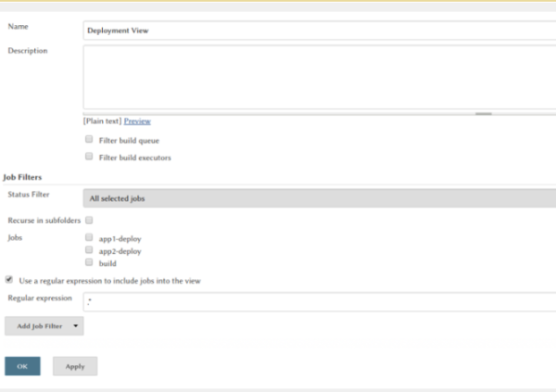Click the Apply button

pyautogui.click(x=75, y=366)
